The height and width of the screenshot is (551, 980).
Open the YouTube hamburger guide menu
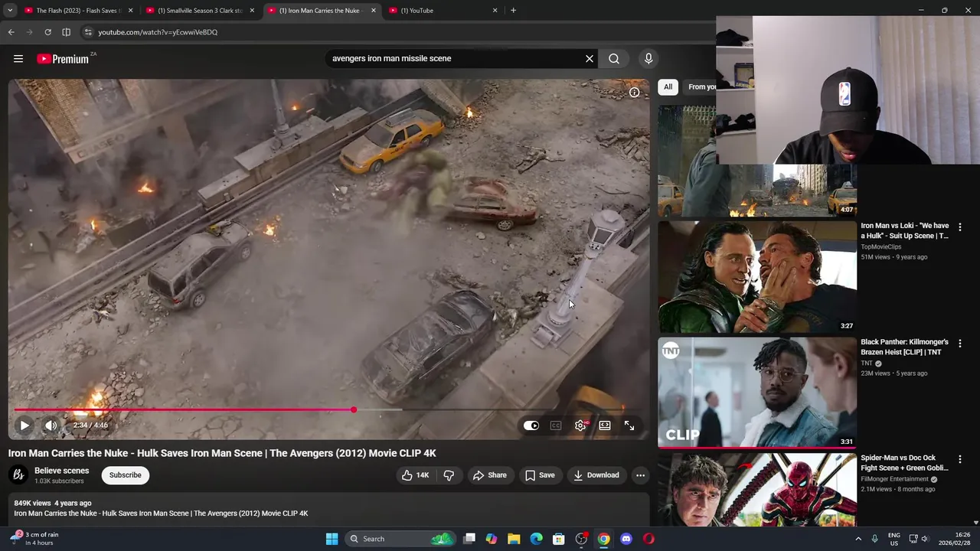pos(18,59)
